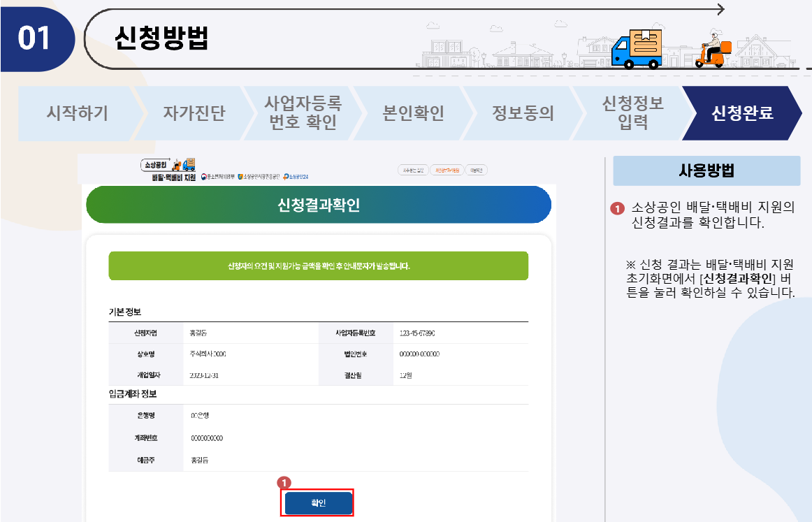
Task: Click the 중소벤처기업부 logo
Action: [218, 177]
